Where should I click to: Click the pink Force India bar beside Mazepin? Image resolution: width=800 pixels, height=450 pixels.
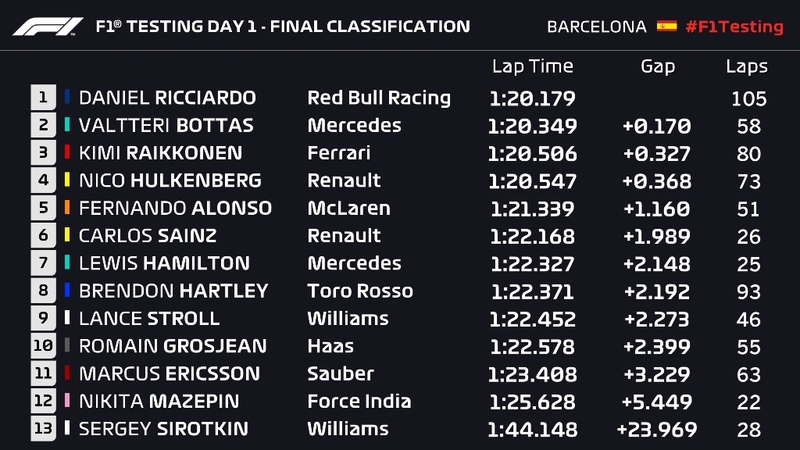coord(67,401)
